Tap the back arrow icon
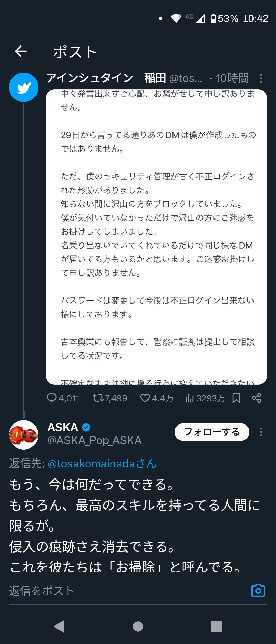The image size is (276, 644). point(21,51)
